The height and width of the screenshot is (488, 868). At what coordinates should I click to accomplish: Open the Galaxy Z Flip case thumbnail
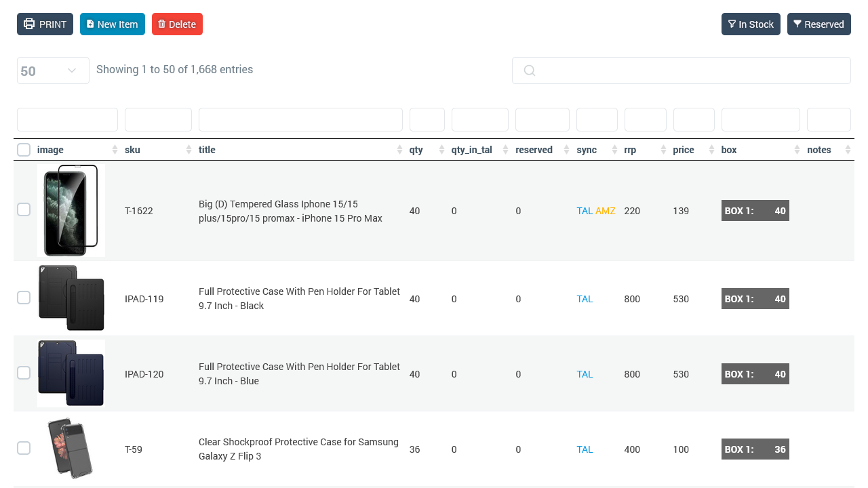click(x=71, y=449)
